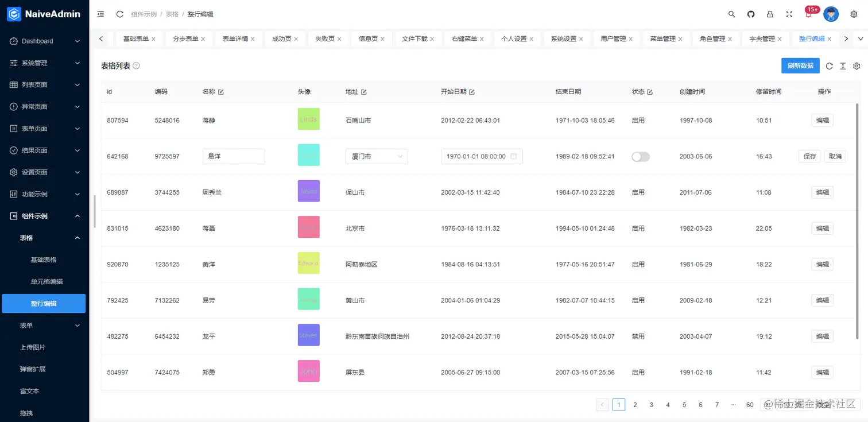Toggle the 状态 switch for 易洋

tap(641, 157)
